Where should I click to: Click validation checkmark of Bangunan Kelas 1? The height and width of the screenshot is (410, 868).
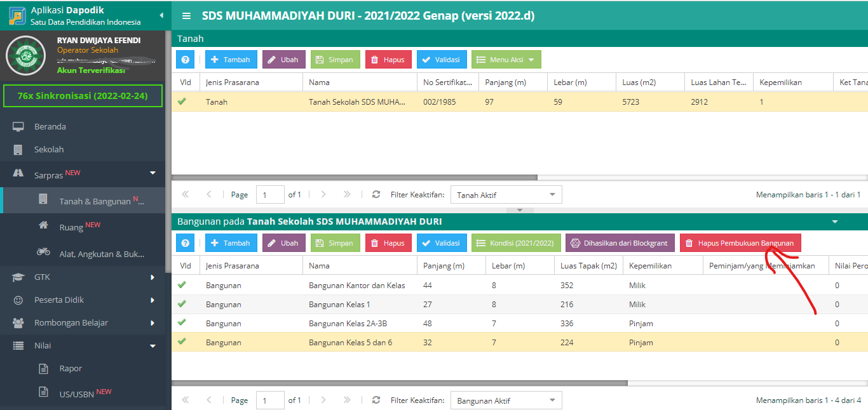[182, 304]
